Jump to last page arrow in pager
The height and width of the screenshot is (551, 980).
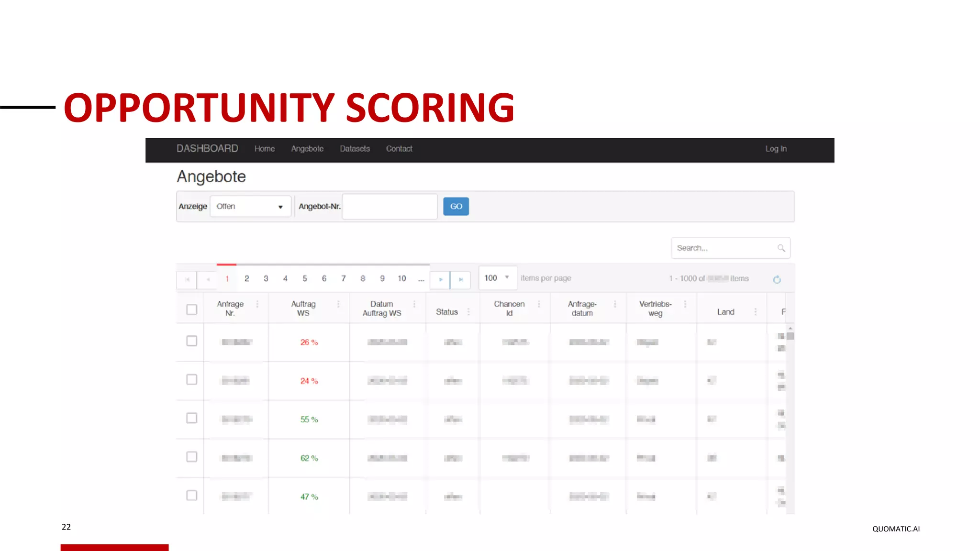coord(461,279)
